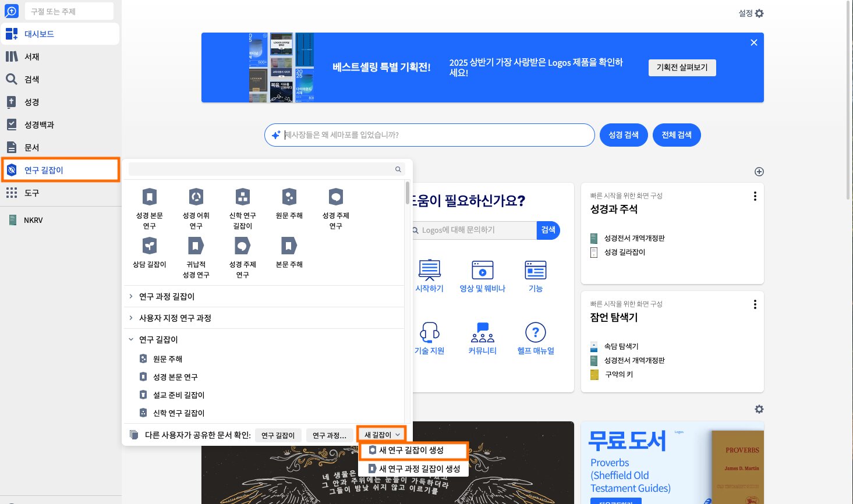Select the 설교 준비 길잡이 list row
Viewport: 853px width, 504px height.
[x=265, y=395]
